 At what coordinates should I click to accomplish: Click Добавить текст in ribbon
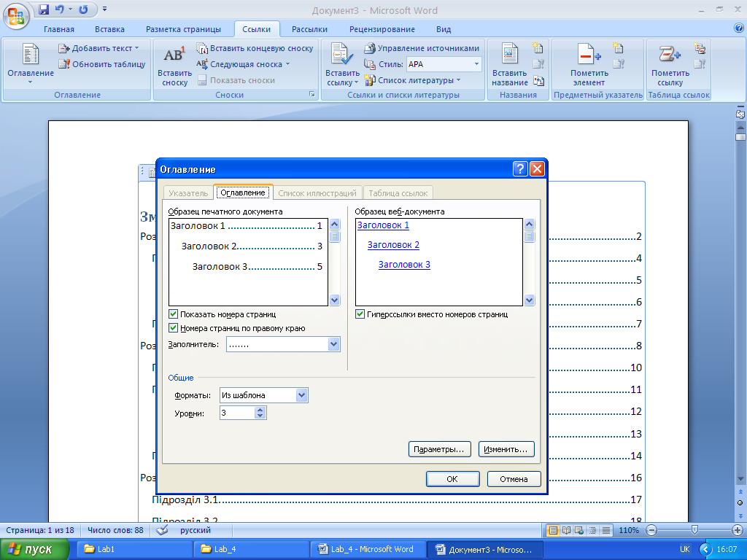(98, 48)
